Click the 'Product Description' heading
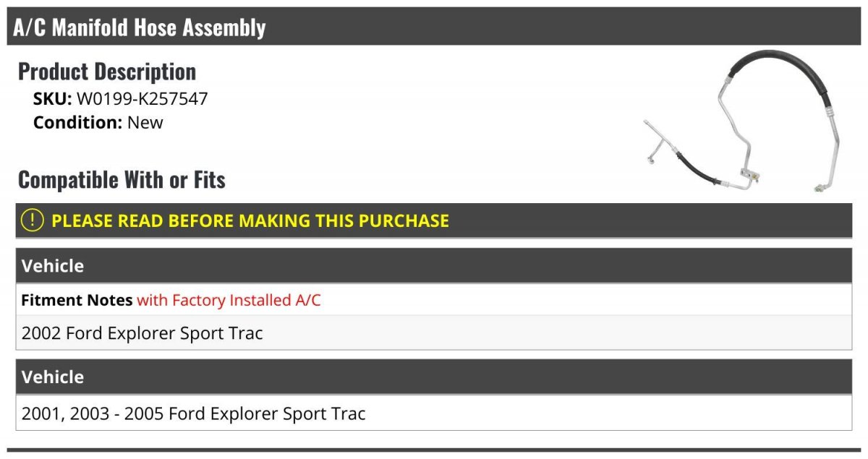 (x=107, y=71)
